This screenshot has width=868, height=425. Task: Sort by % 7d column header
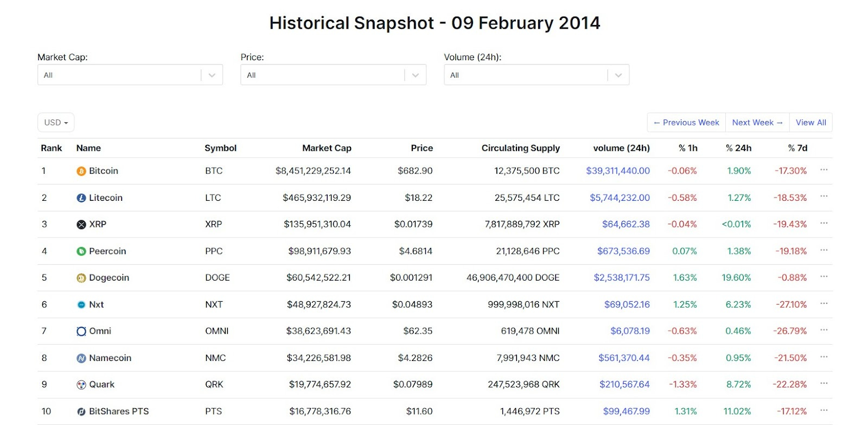[x=797, y=148]
